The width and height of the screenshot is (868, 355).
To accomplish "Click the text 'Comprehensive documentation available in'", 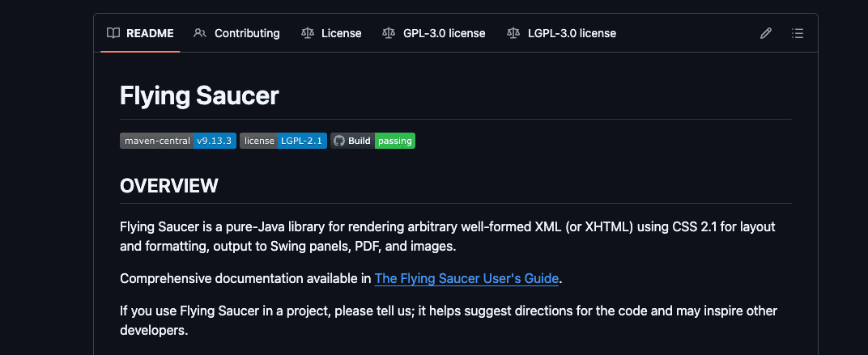I will tap(245, 278).
